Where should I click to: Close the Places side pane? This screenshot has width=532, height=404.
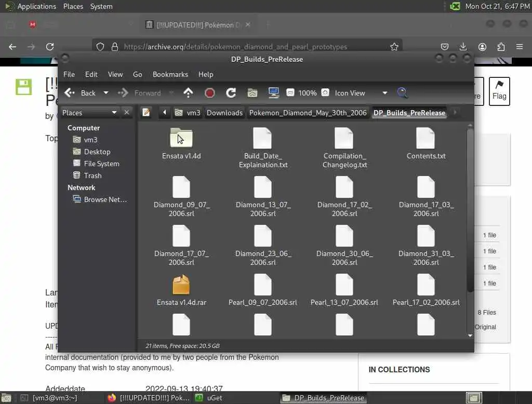pos(127,112)
